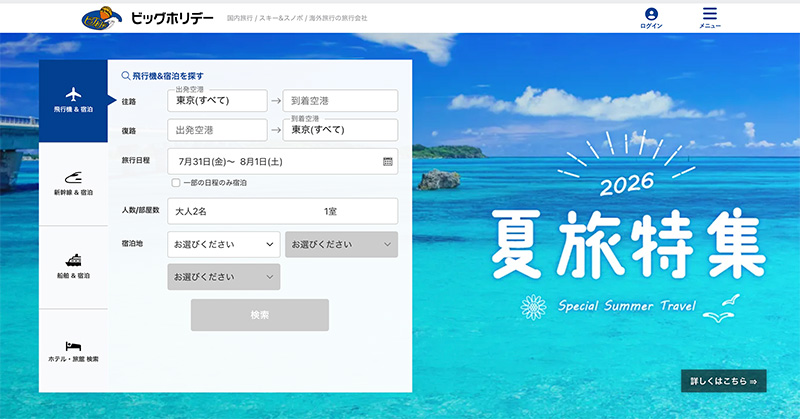Switch to the shinkansen 新幹線 & 宿泊 tab
Screen dimensions: 800x419
click(x=73, y=184)
